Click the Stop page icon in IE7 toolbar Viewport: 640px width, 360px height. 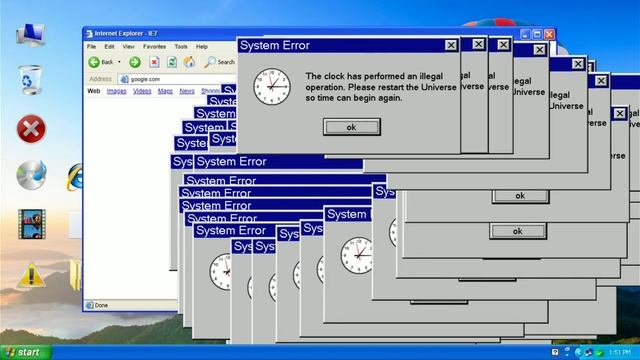coord(154,62)
